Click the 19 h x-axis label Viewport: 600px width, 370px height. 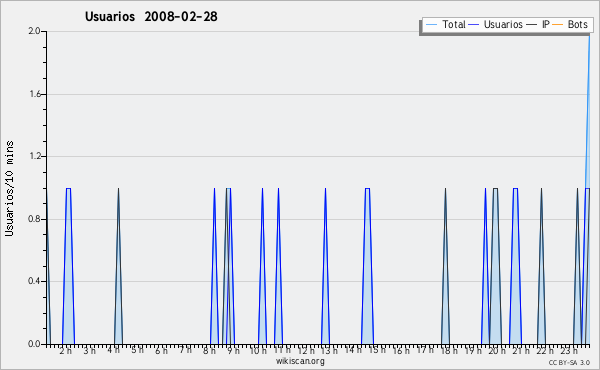[x=473, y=351]
